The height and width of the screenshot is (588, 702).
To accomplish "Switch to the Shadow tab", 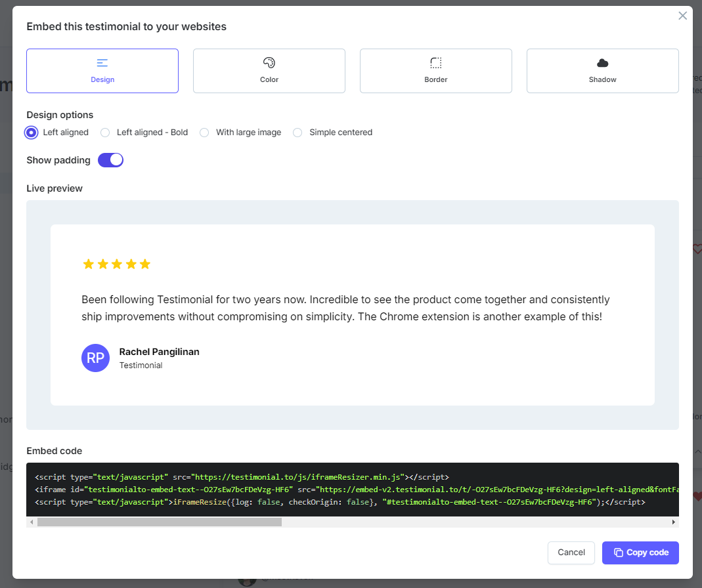I will pyautogui.click(x=603, y=71).
